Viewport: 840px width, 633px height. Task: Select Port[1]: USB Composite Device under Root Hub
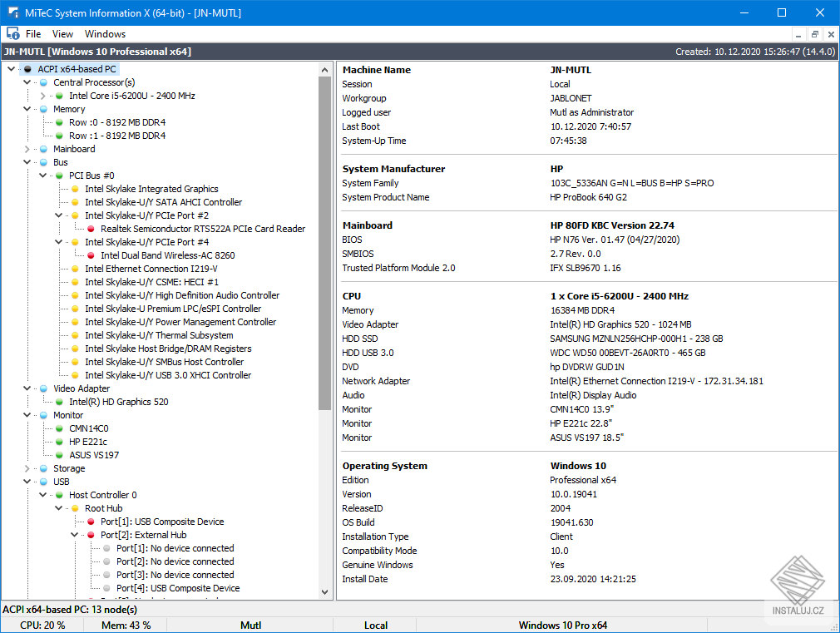point(162,522)
